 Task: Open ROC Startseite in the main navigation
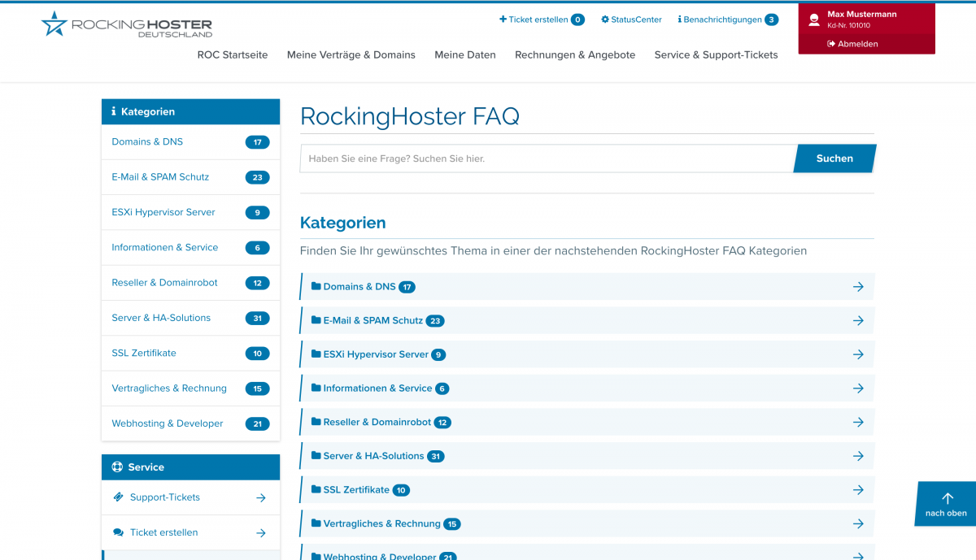pos(233,55)
